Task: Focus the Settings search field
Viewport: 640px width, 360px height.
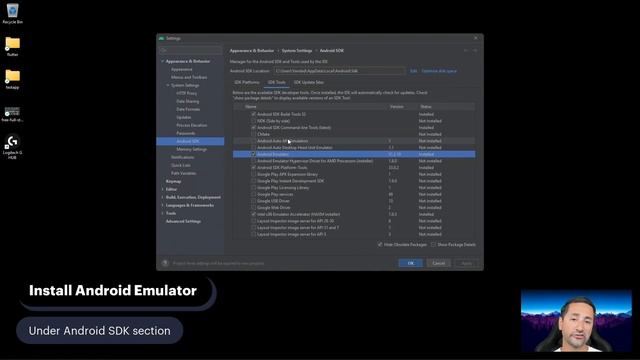Action: [x=190, y=50]
